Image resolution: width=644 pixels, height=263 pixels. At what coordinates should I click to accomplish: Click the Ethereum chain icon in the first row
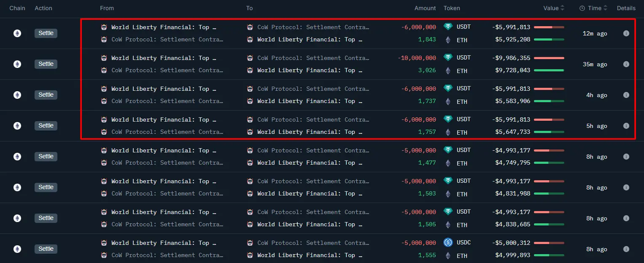(x=17, y=33)
